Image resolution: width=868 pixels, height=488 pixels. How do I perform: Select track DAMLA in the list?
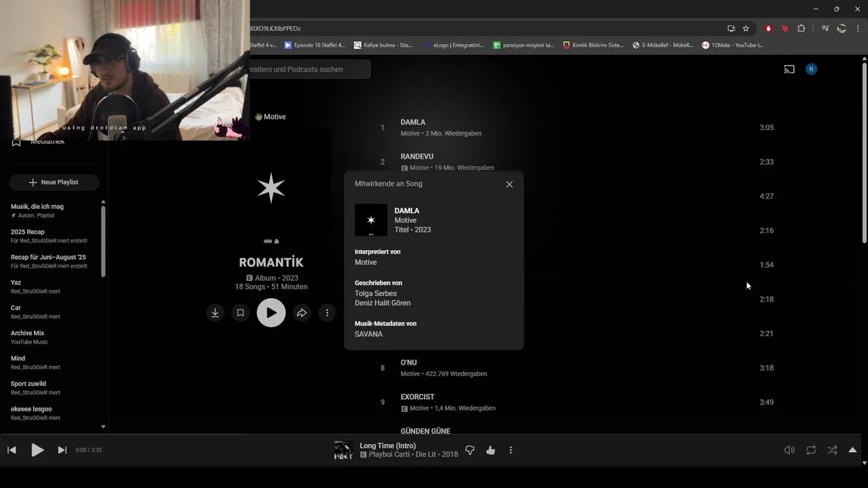pyautogui.click(x=413, y=122)
